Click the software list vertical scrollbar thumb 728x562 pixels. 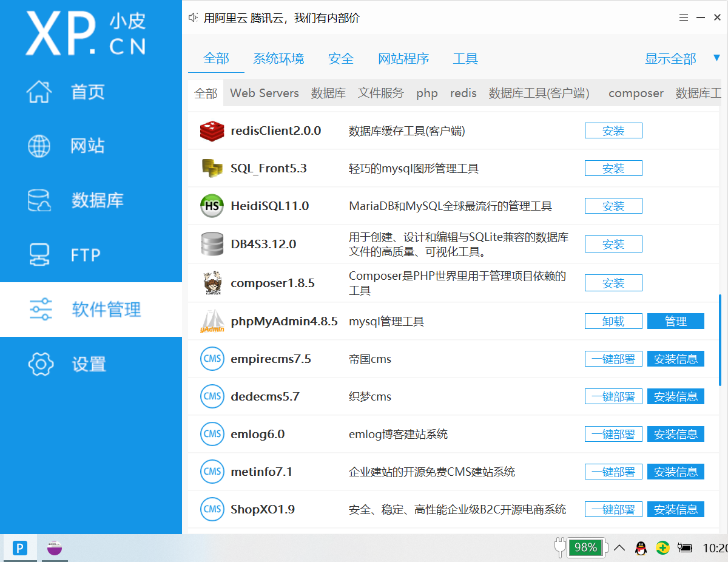pos(720,340)
